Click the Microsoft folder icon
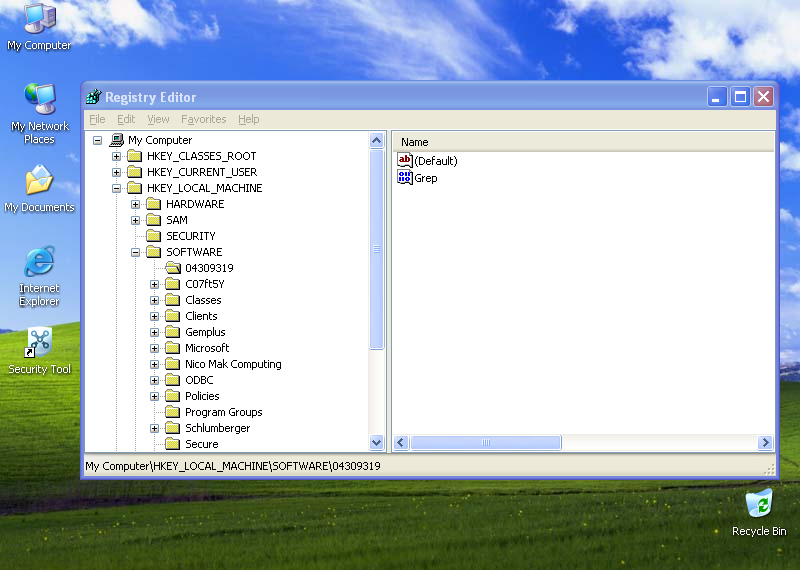Viewport: 800px width, 570px height. (173, 348)
